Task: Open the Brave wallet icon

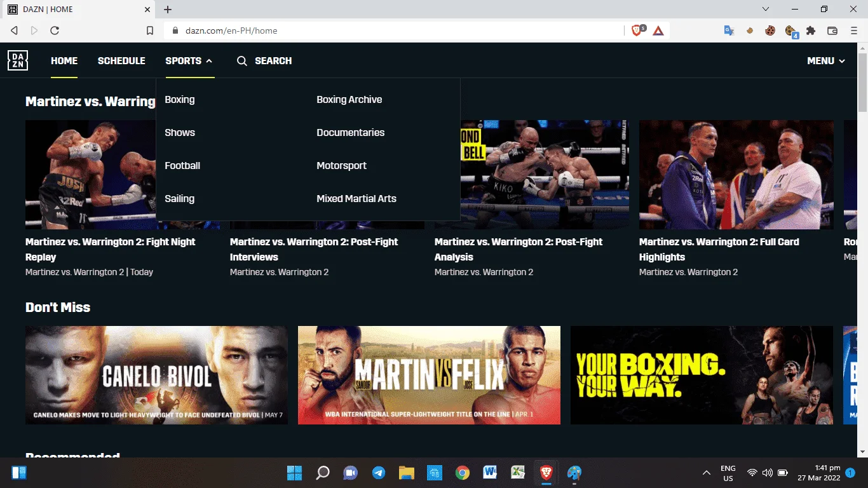Action: coord(832,30)
